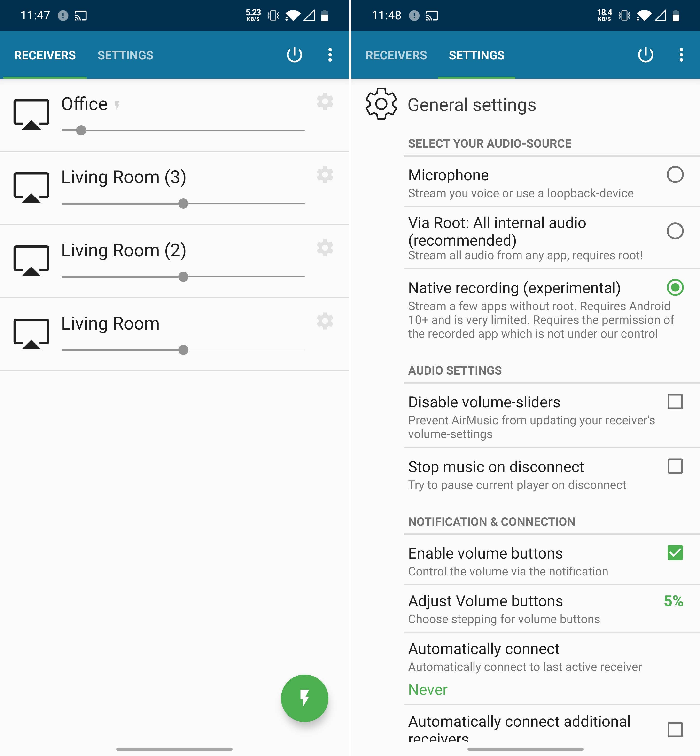Switch to Receivers tab on right screen
The image size is (700, 756).
(396, 55)
